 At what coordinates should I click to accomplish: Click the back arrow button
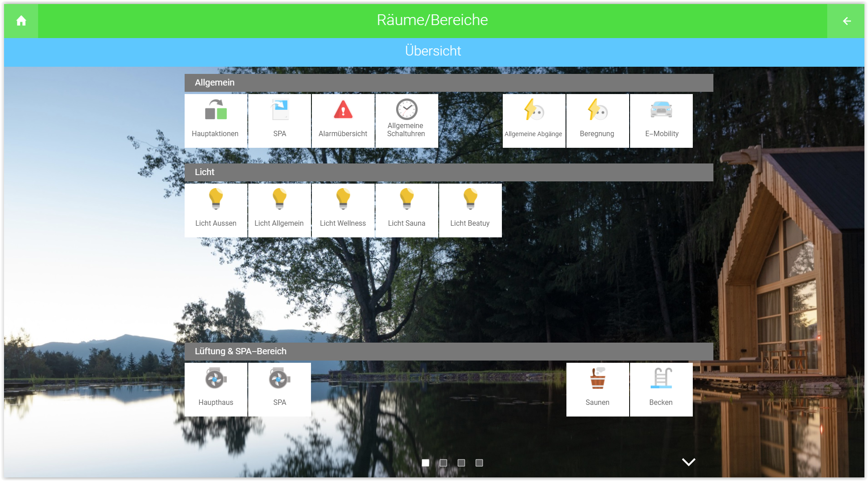pos(846,21)
